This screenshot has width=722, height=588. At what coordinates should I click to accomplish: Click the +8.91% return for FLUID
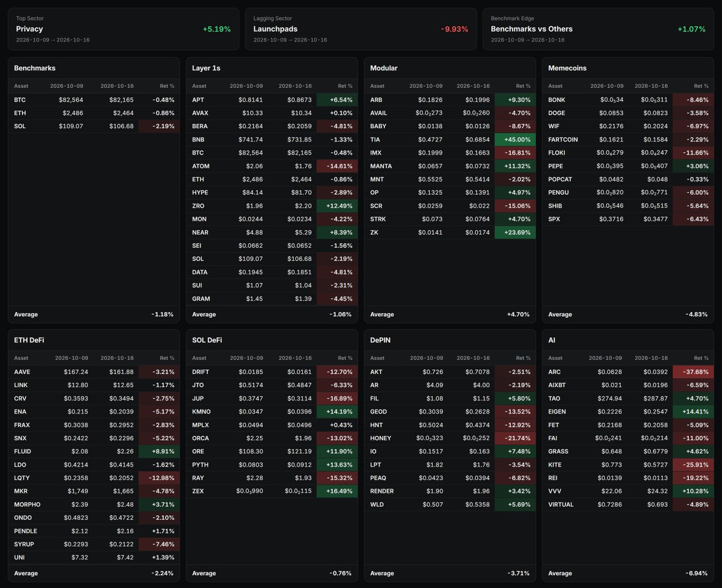pos(159,451)
